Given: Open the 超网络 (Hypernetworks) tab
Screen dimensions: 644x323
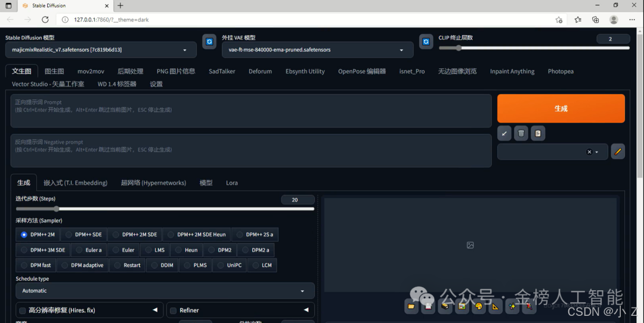Looking at the screenshot, I should tap(154, 182).
